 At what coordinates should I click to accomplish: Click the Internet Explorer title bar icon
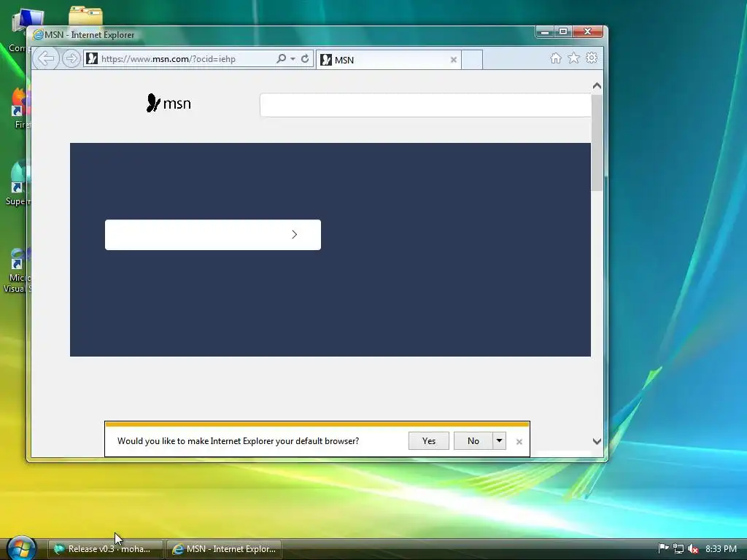[38, 35]
